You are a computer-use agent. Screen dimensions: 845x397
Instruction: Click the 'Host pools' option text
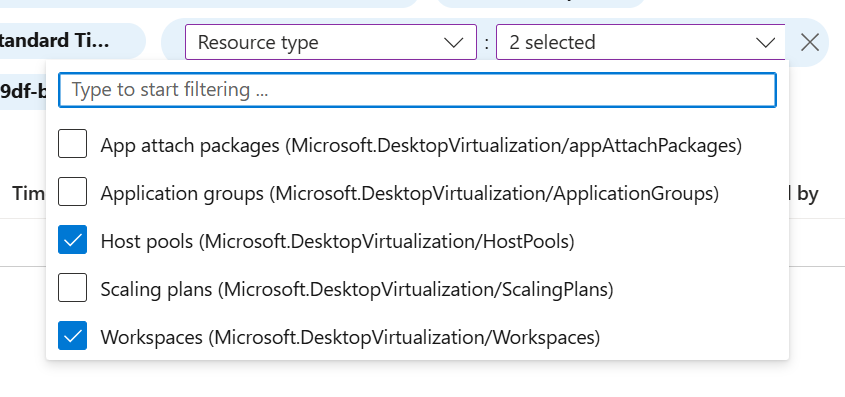[x=337, y=241]
